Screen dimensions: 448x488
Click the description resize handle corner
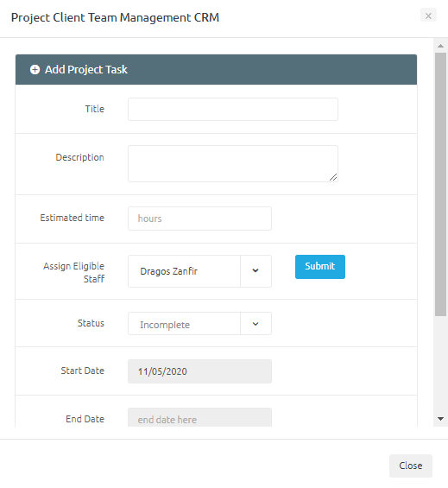point(333,177)
